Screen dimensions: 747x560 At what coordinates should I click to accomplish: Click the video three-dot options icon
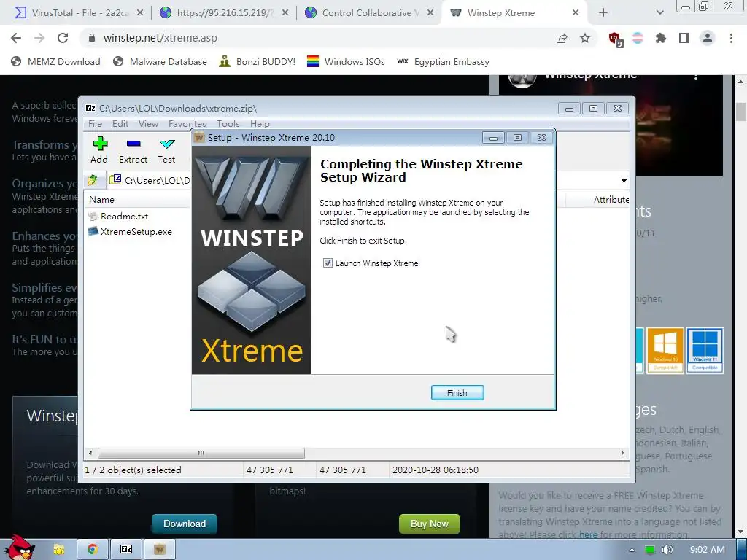[696, 77]
